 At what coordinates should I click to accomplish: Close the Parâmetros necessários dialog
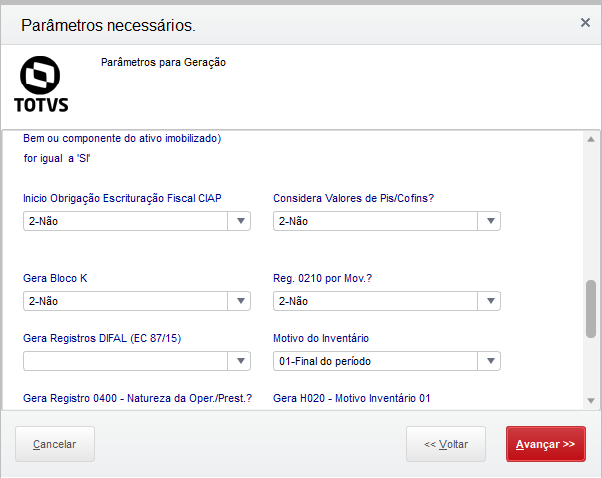585,23
